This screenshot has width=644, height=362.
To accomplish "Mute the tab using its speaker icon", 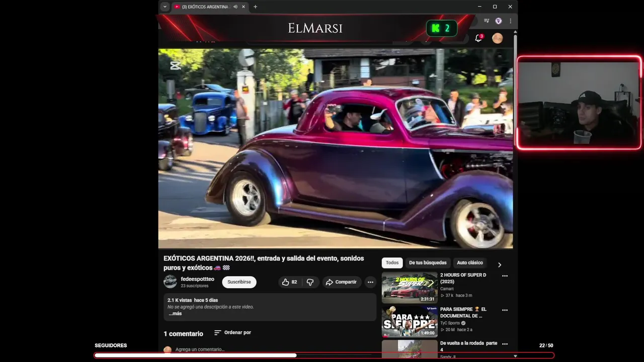I will (x=235, y=7).
